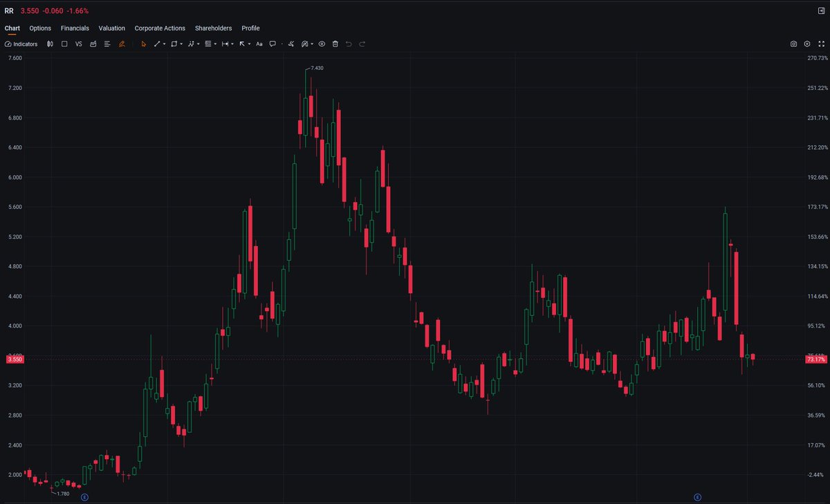Click the -2.44% percent axis label
This screenshot has width=830, height=504.
click(x=816, y=474)
